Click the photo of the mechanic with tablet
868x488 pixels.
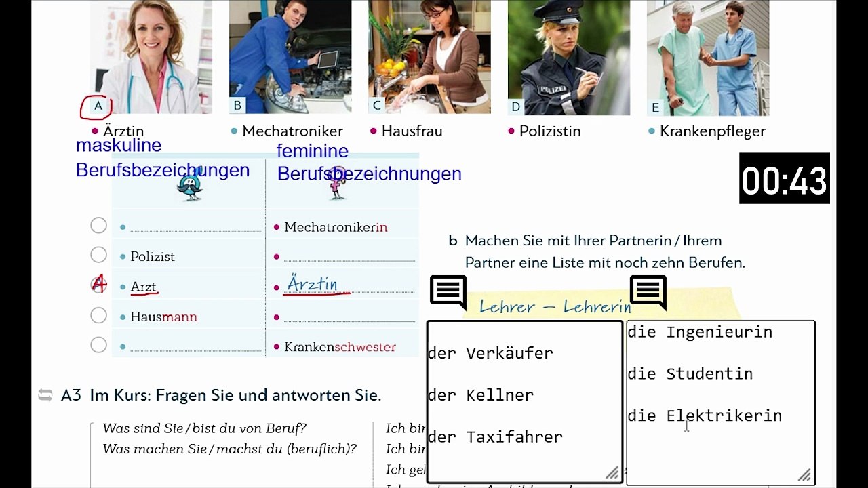(290, 57)
